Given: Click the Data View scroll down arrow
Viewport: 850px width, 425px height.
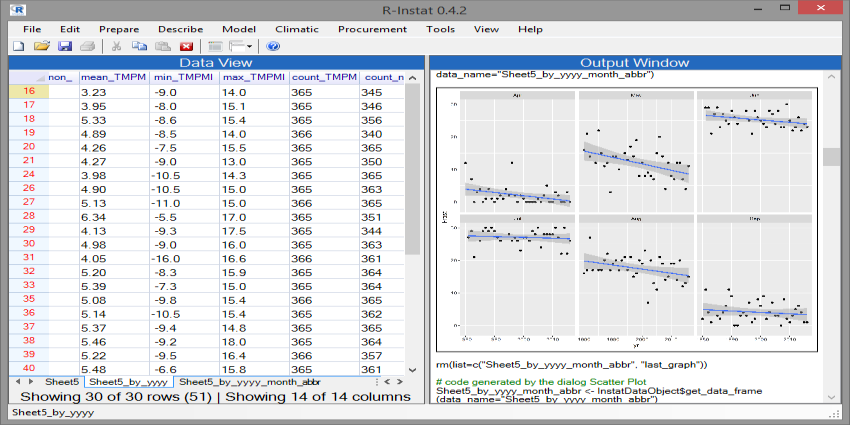Looking at the screenshot, I should tap(412, 369).
